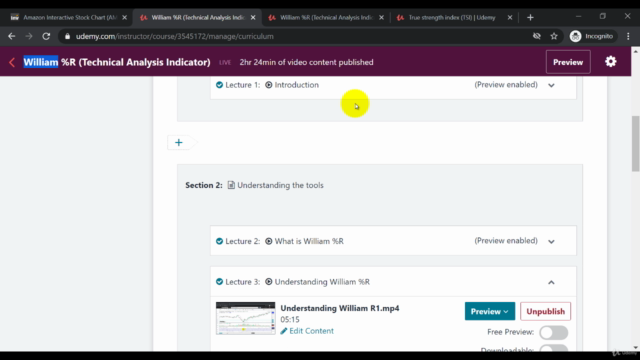Close the True strength index tab
The height and width of the screenshot is (360, 640).
click(x=510, y=18)
